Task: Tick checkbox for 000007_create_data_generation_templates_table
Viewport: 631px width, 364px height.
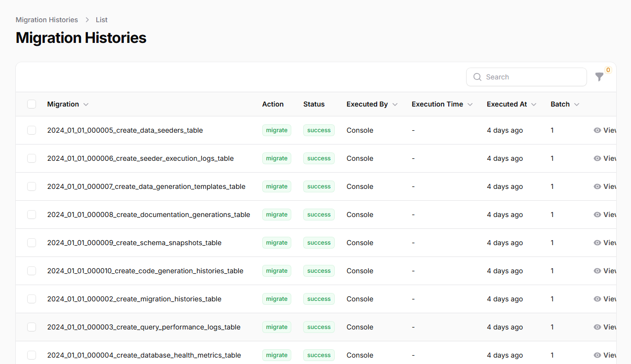Action: pos(32,186)
